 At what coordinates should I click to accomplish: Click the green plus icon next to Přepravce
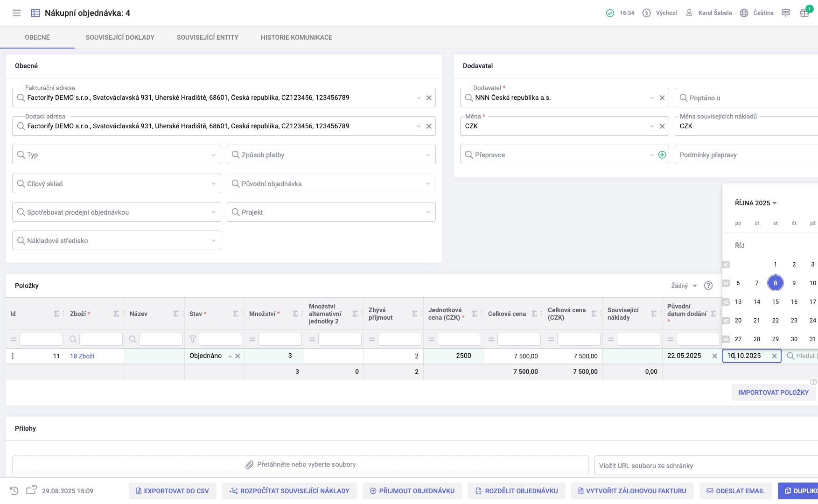point(662,155)
